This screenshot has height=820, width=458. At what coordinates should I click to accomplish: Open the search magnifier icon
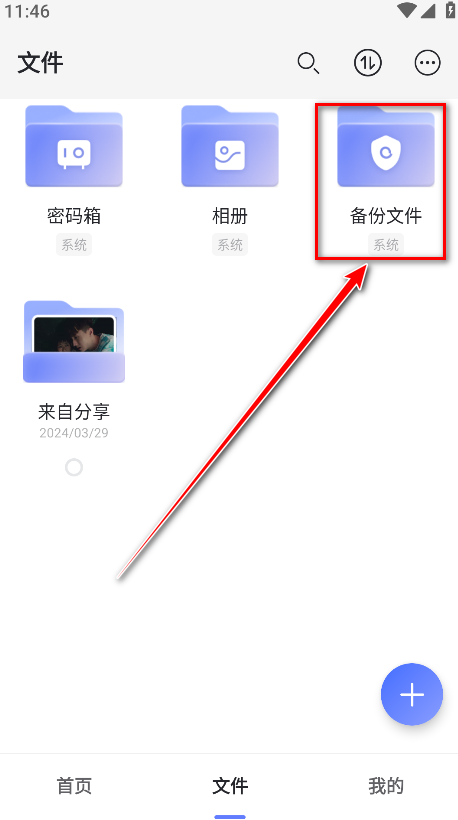[308, 63]
